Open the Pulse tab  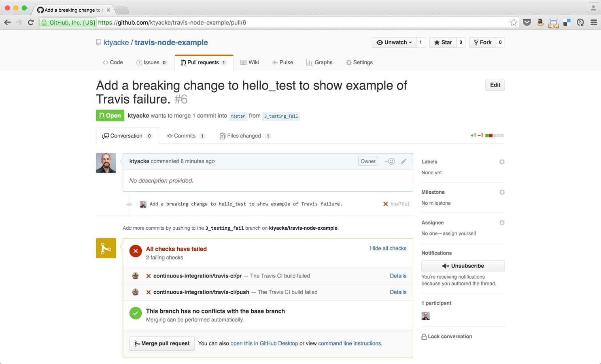tap(282, 62)
